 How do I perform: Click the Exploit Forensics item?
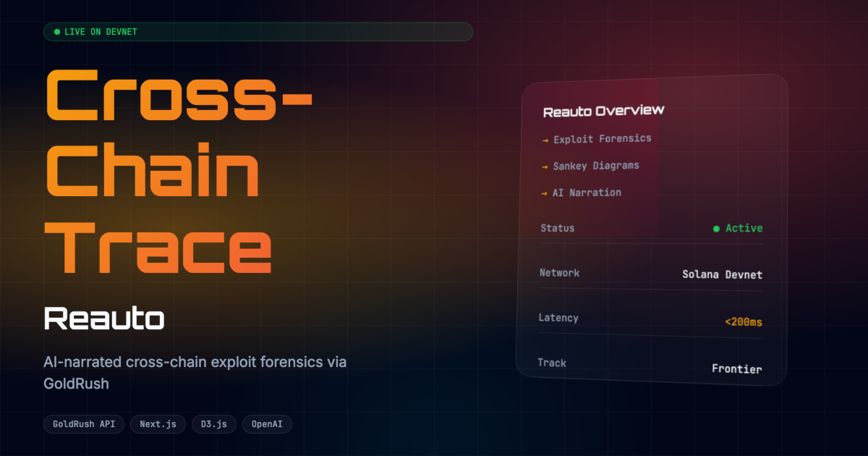(x=603, y=138)
